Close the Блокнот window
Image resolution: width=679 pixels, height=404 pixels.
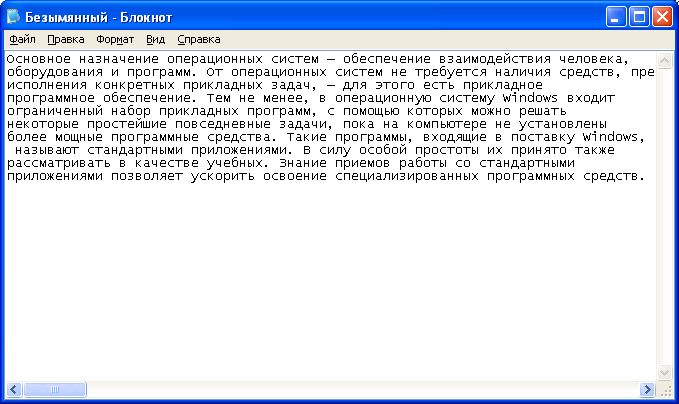(x=662, y=17)
